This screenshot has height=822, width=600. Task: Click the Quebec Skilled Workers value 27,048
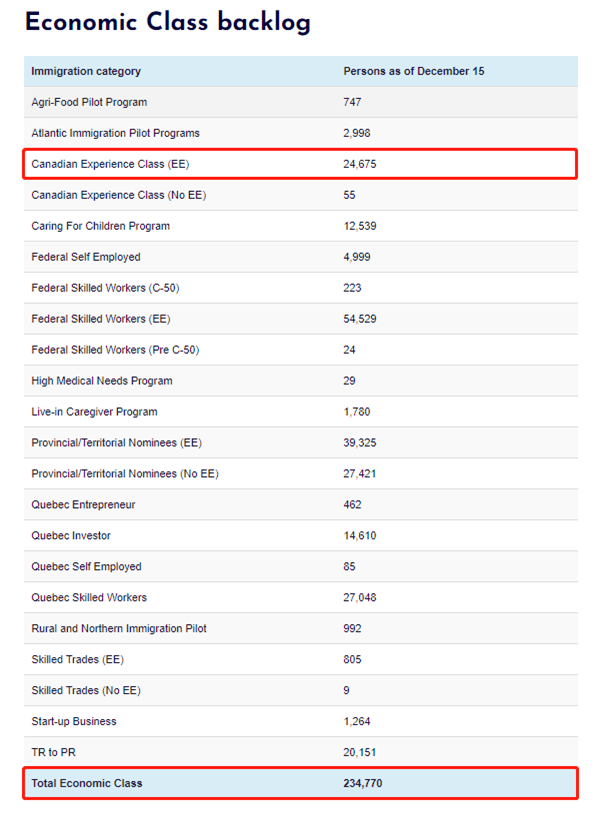(359, 597)
